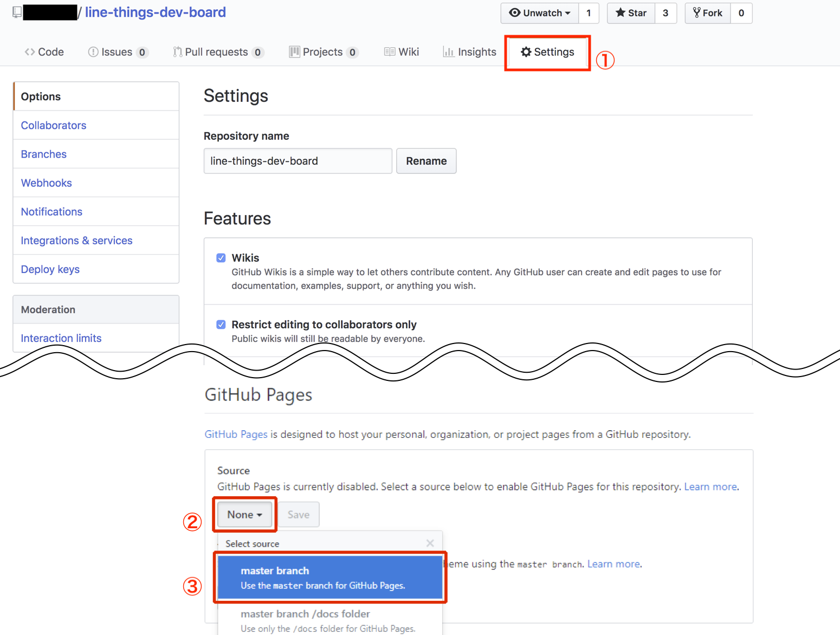Expand the Unwatch dropdown
This screenshot has height=635, width=840.
tap(540, 13)
